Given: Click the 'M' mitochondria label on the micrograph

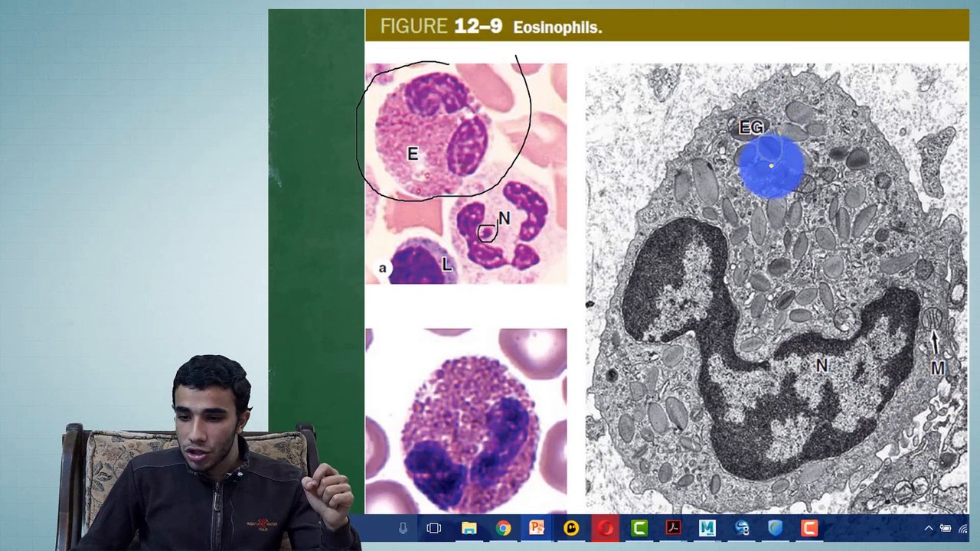Looking at the screenshot, I should [x=938, y=369].
